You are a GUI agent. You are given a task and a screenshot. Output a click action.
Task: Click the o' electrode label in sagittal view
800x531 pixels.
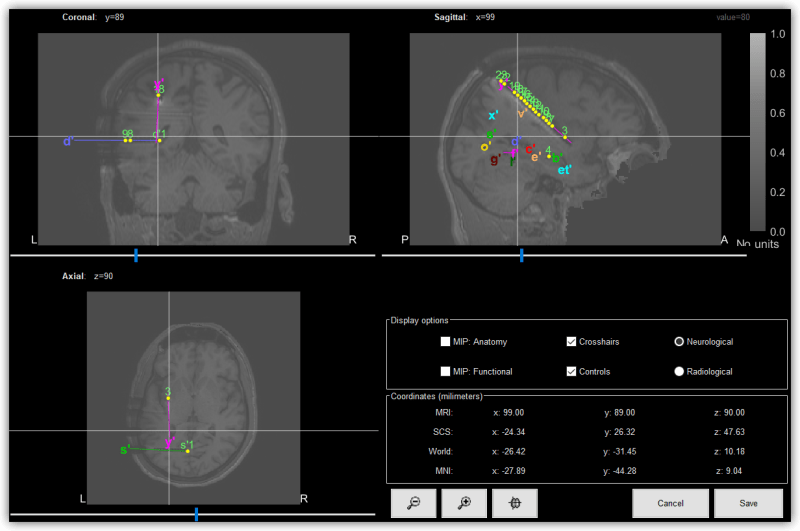pos(486,147)
